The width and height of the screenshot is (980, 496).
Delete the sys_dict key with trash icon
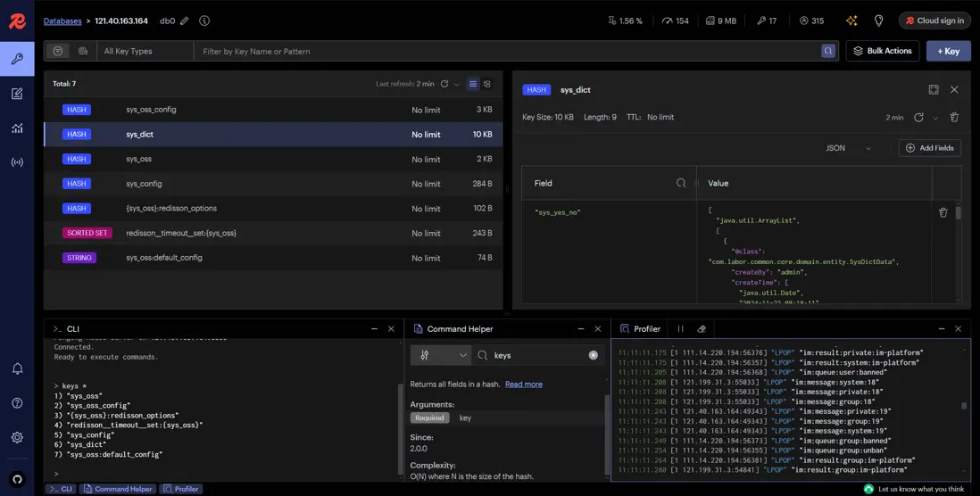954,118
